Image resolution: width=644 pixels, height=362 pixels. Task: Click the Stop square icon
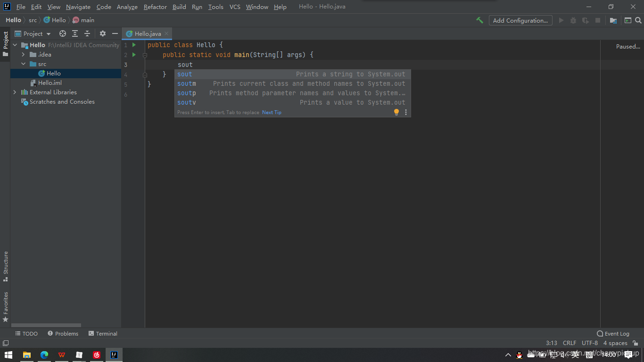[x=598, y=20]
